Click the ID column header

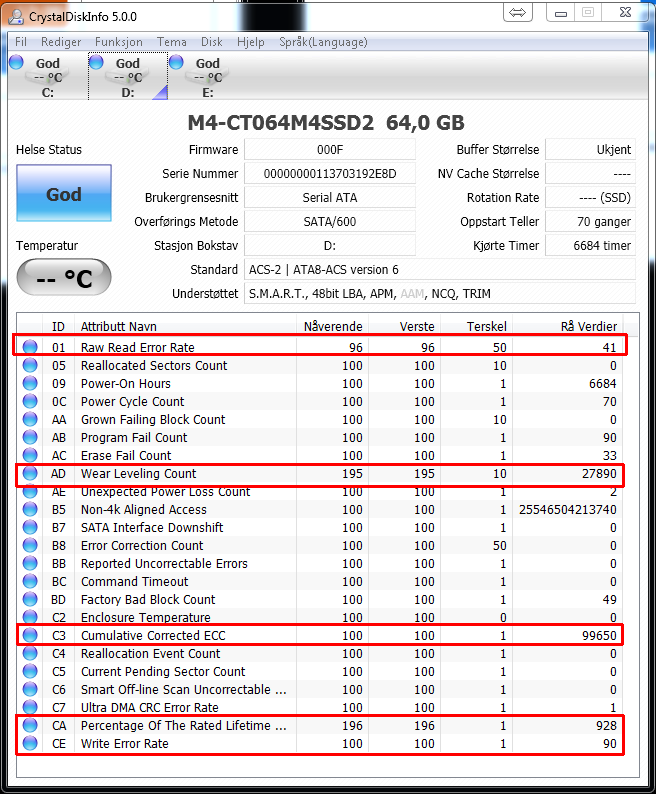tap(58, 326)
